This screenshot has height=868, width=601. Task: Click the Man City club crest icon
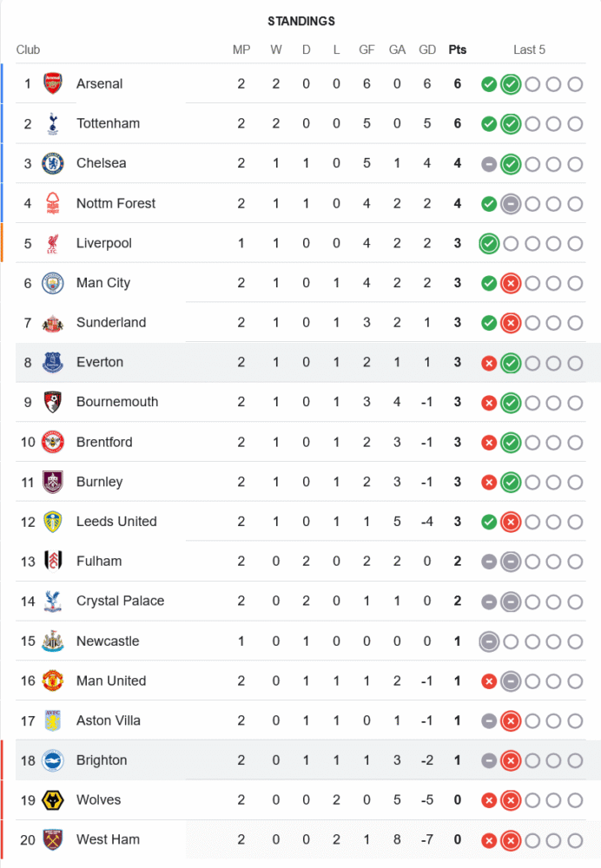click(x=53, y=283)
